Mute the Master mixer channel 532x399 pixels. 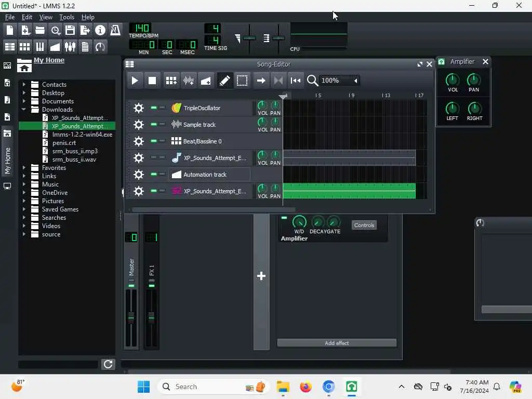131,286
